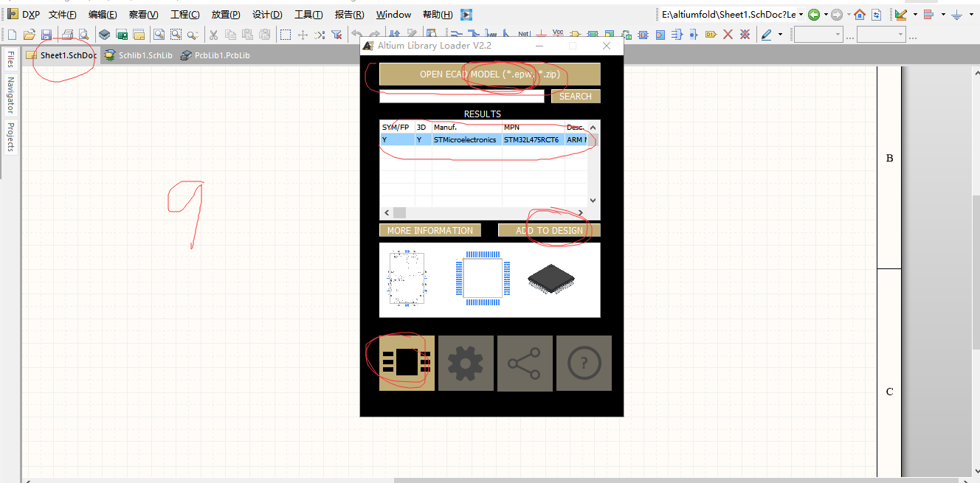This screenshot has height=483, width=980.
Task: Open the settings gear in Library Loader
Action: click(466, 362)
